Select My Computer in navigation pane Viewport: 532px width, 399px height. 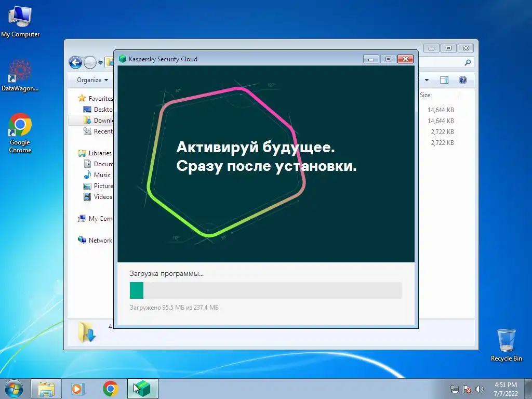[x=96, y=219]
